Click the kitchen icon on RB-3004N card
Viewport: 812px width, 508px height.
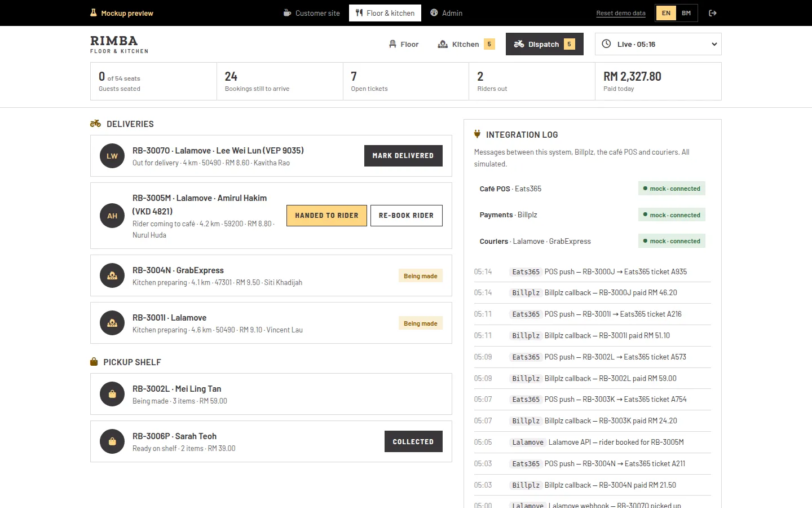[112, 275]
